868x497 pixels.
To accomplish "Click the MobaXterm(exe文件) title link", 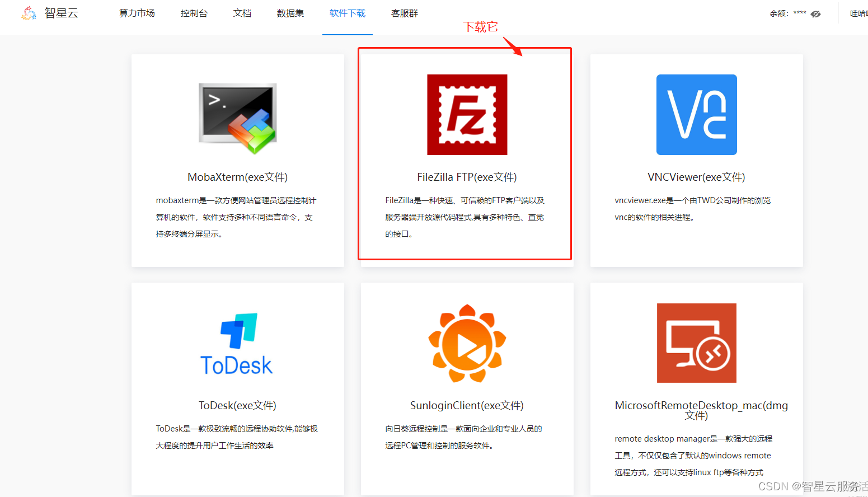I will pos(238,177).
